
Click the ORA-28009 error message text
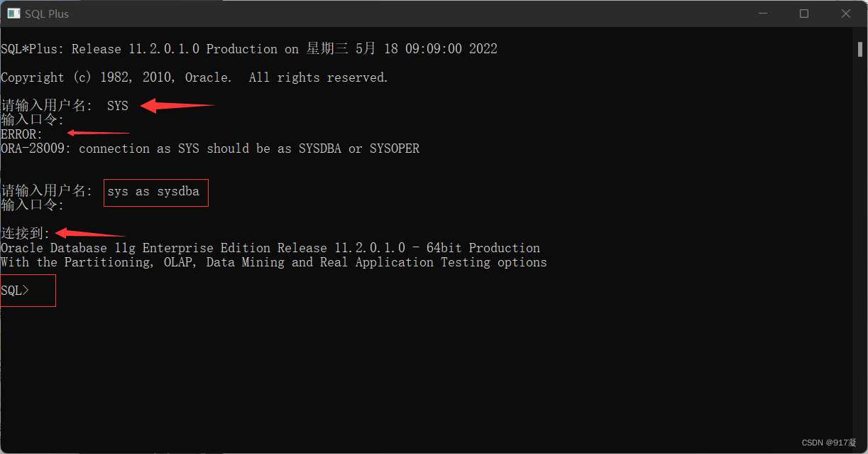click(211, 148)
